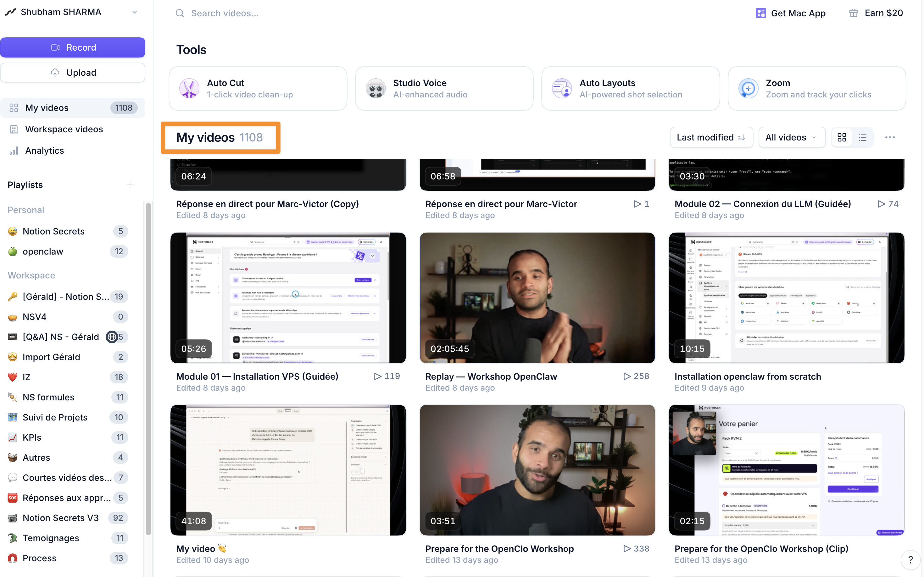Select Workspace videos in the sidebar

tap(64, 129)
